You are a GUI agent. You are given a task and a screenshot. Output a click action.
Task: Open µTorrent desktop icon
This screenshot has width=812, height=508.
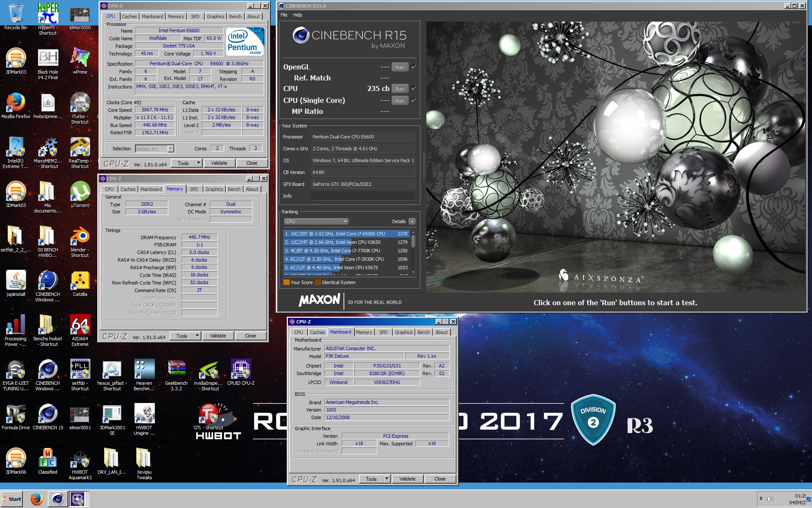pos(80,195)
